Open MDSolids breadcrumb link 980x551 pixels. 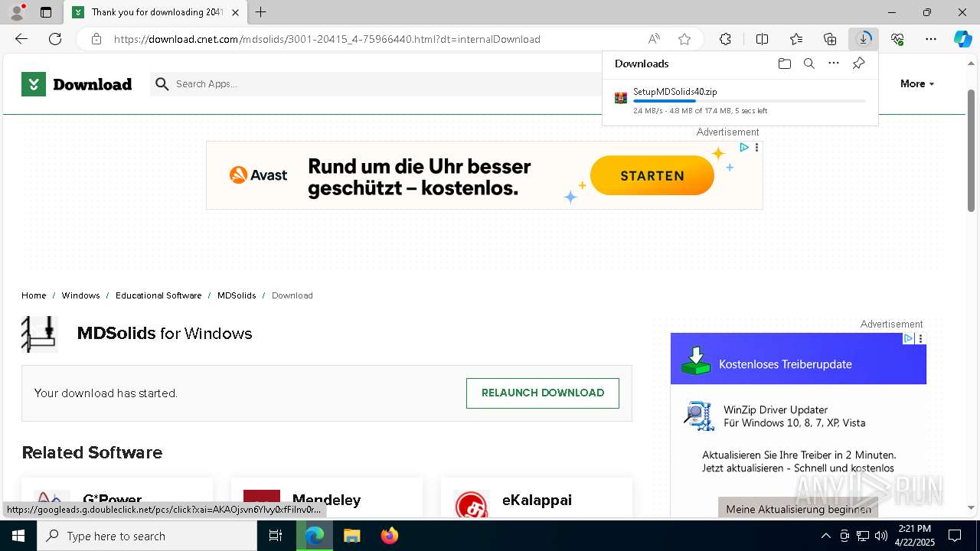[237, 295]
